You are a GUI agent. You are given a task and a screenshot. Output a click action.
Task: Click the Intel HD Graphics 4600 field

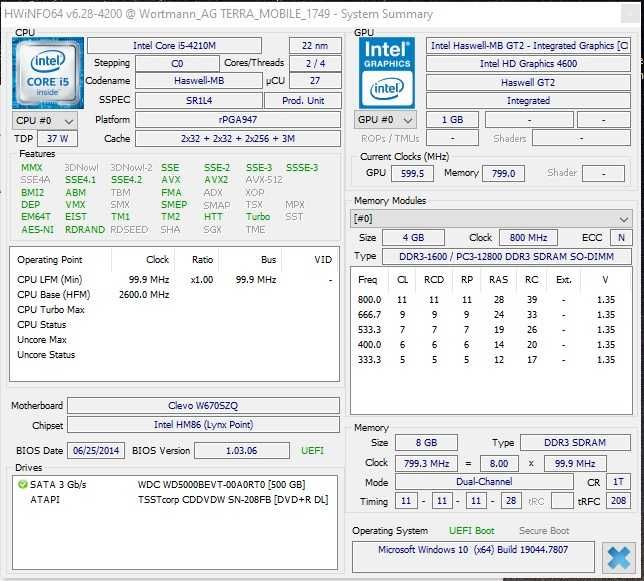click(528, 64)
